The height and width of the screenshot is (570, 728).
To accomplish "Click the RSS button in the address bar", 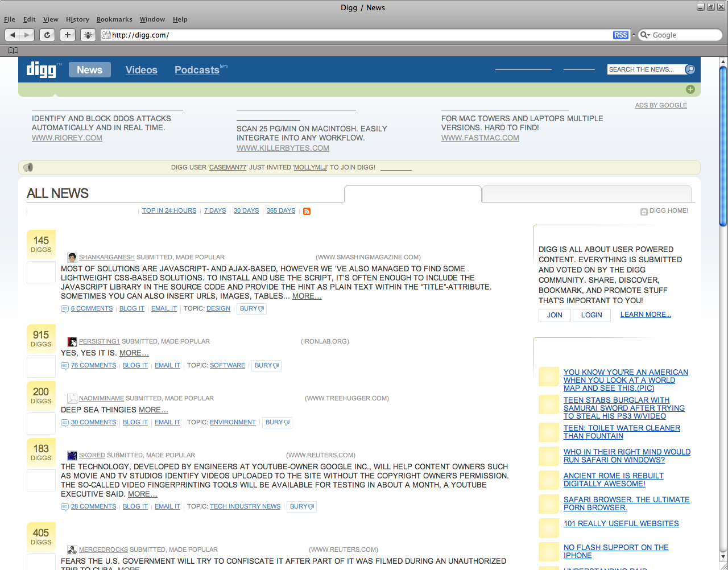I will pos(621,35).
